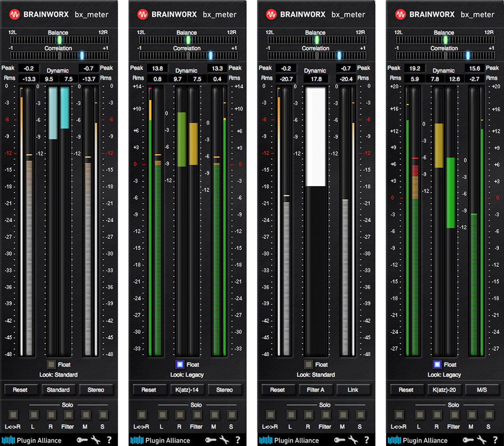Click the Stereo selector beside the Standard button

(x=96, y=390)
